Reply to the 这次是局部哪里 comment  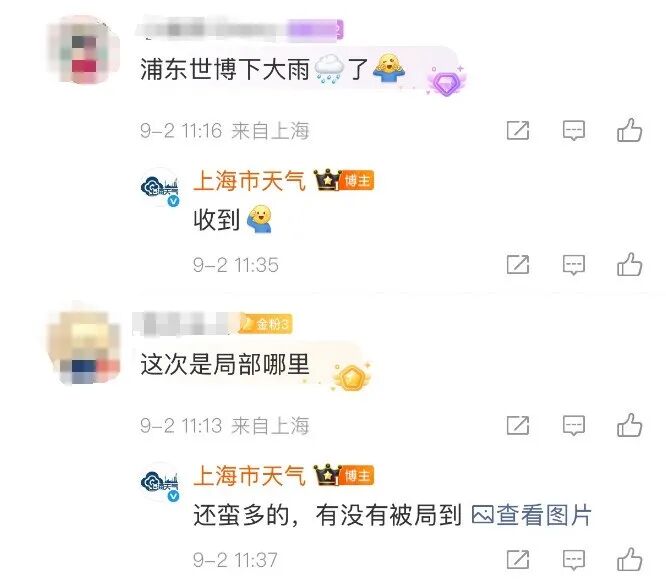pos(574,426)
